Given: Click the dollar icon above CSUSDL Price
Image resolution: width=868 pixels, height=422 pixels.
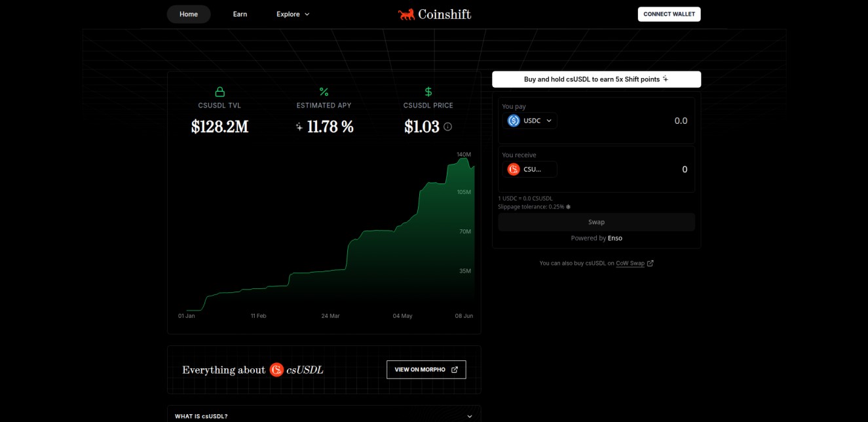Looking at the screenshot, I should point(428,92).
